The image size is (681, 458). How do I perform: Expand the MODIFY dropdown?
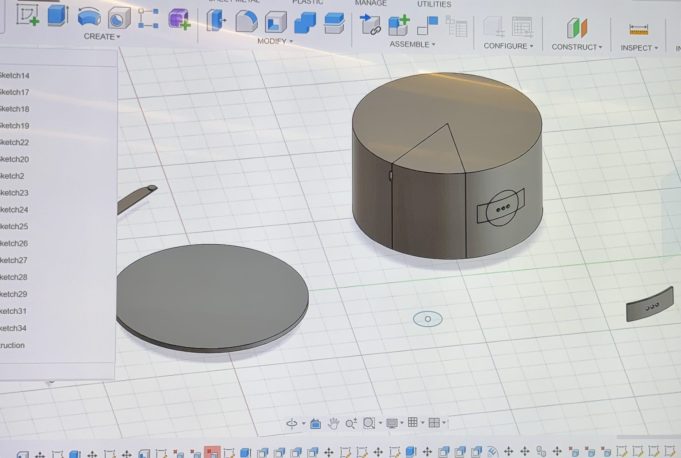click(275, 41)
